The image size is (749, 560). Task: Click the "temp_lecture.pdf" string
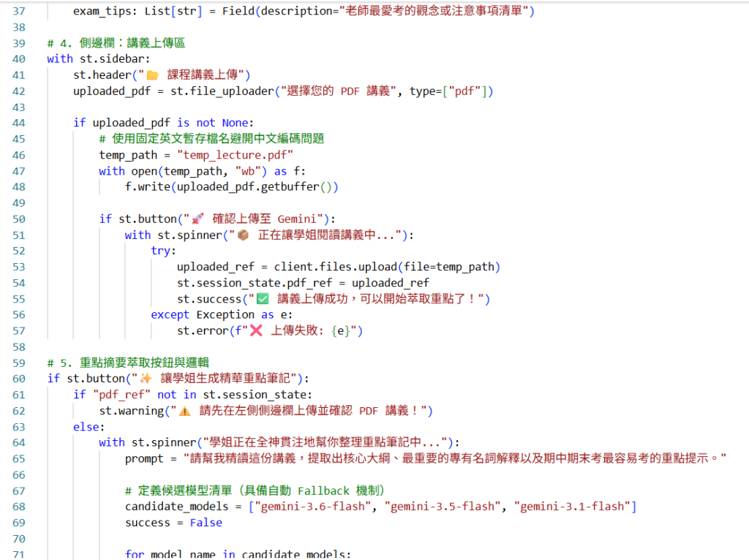click(x=235, y=155)
